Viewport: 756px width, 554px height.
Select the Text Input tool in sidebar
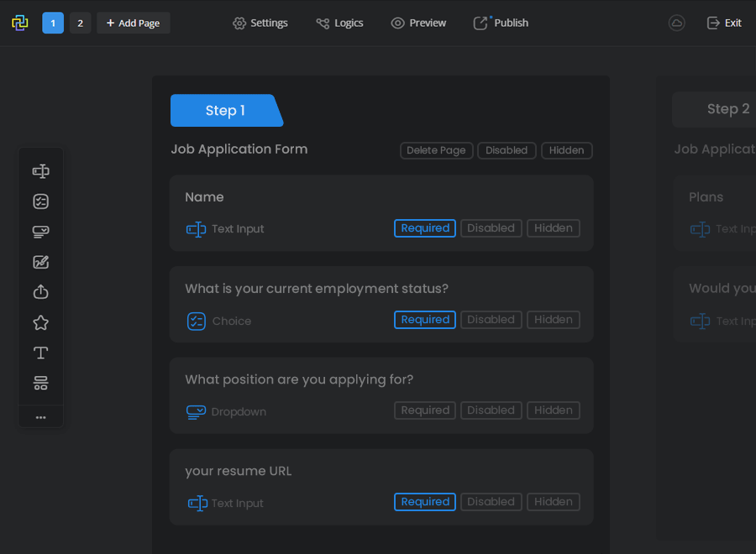(40, 171)
